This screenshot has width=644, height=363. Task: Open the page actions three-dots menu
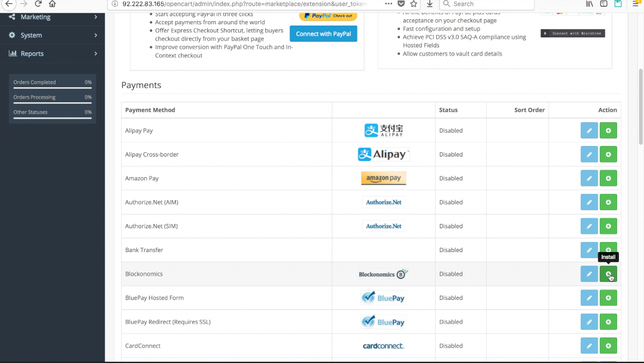[389, 4]
